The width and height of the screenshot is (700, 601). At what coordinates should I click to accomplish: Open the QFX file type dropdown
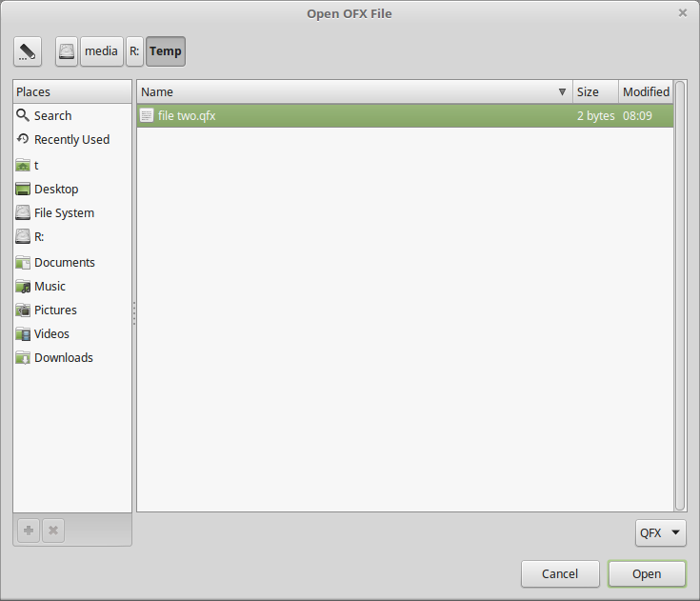(660, 532)
